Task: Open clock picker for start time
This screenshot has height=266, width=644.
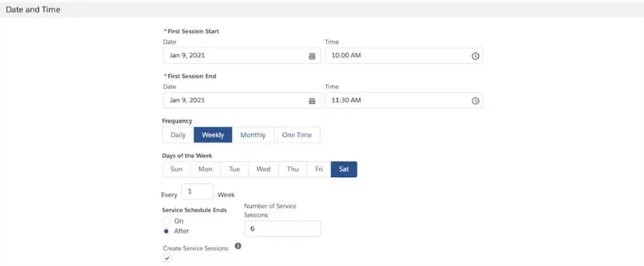Action: click(475, 56)
